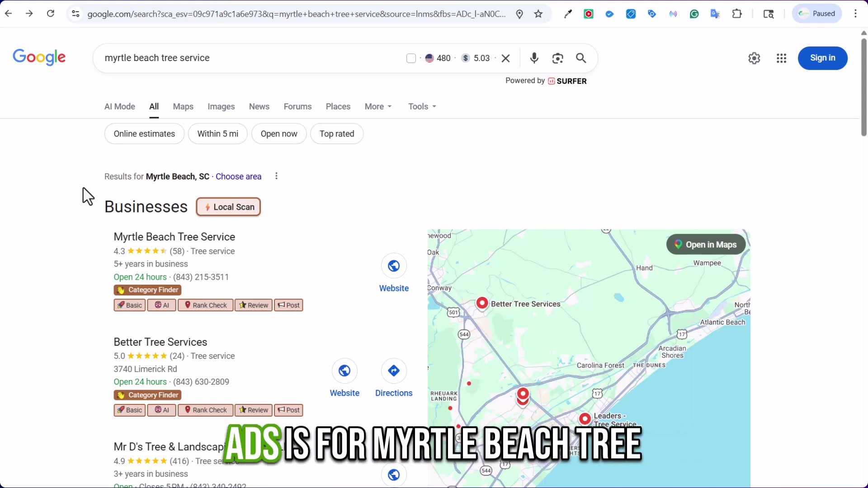Go back with the browser back arrow
Screen dimensions: 868x488
8,14
